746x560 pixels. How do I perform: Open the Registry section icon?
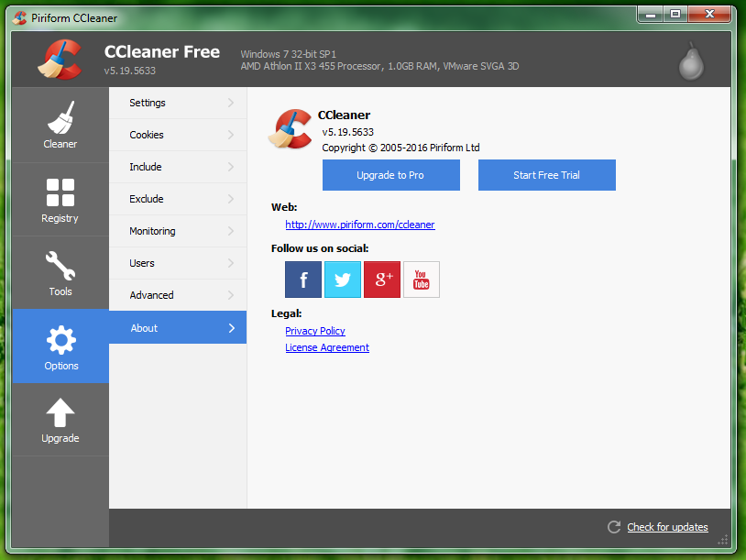(x=60, y=192)
